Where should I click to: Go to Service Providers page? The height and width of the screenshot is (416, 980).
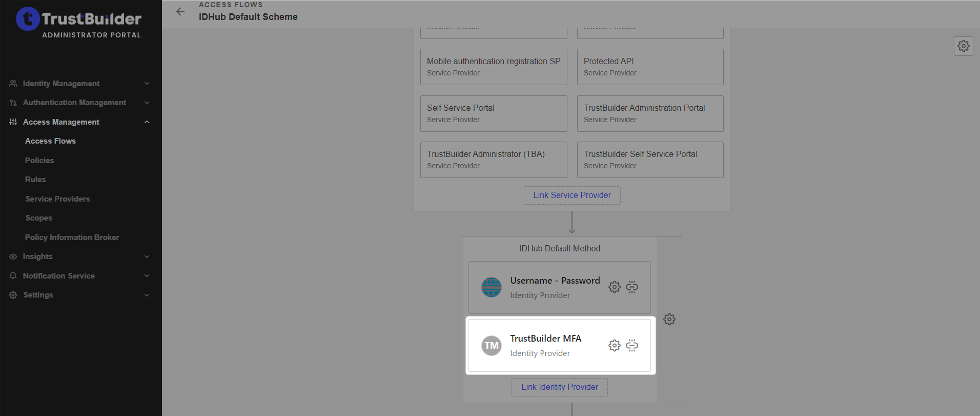pyautogui.click(x=57, y=199)
